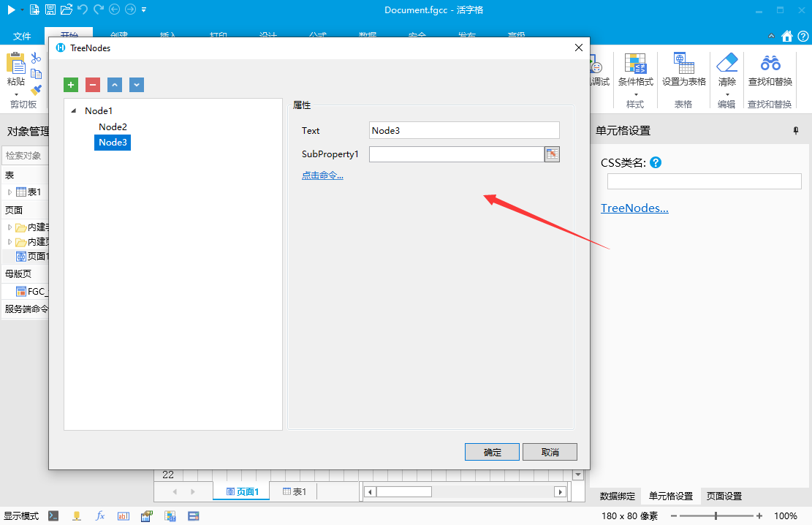Expand the first 内建 folder in pages
Screen dimensions: 812x525
click(x=10, y=227)
